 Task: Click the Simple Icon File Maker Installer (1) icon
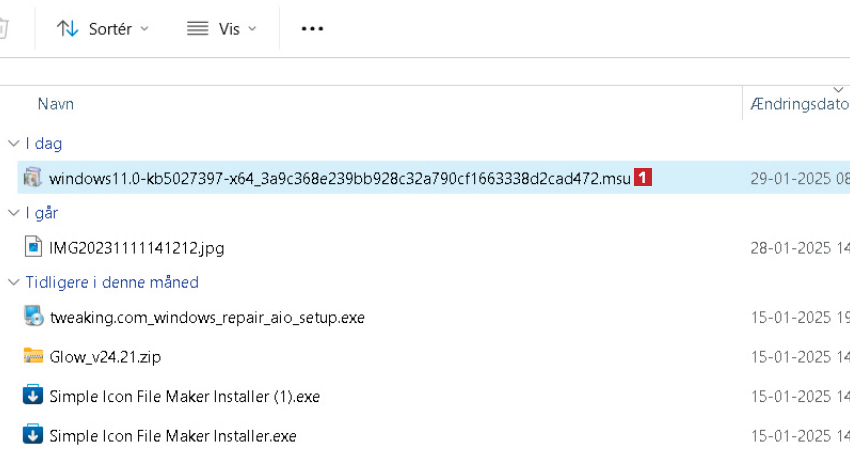pyautogui.click(x=33, y=396)
